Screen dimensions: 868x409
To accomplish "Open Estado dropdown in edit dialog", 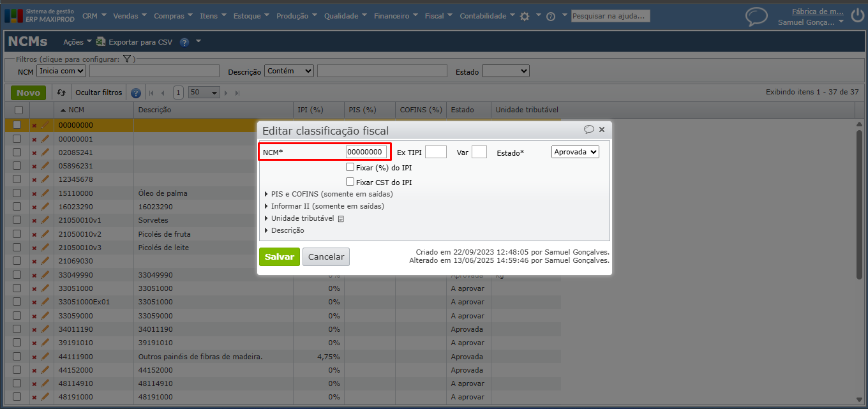I will [x=575, y=152].
